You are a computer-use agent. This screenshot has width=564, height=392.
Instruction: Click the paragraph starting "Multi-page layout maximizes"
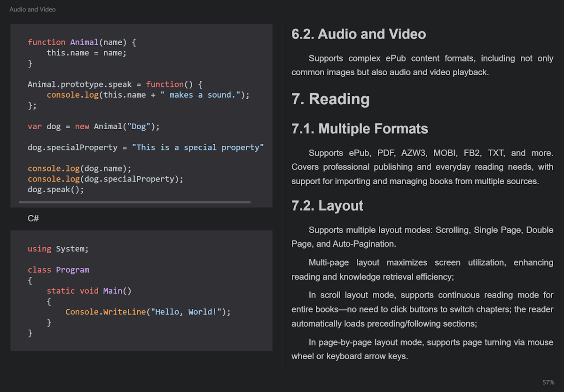(422, 269)
